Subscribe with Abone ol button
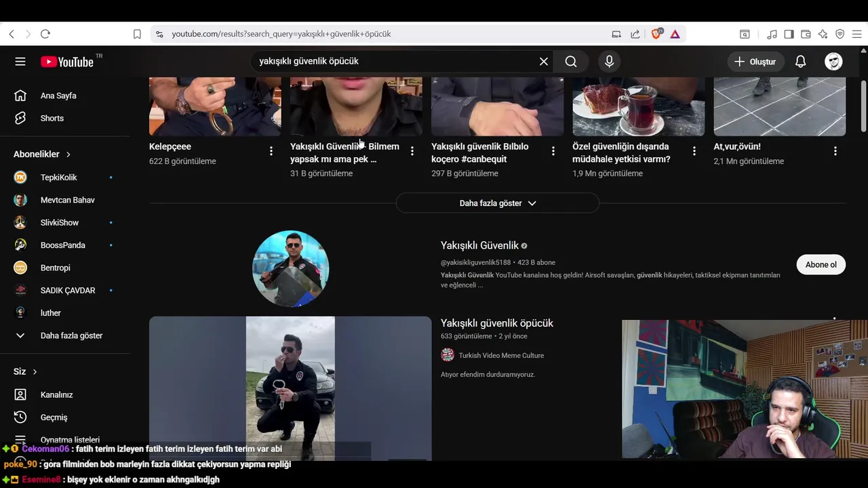This screenshot has height=488, width=868. [x=821, y=264]
